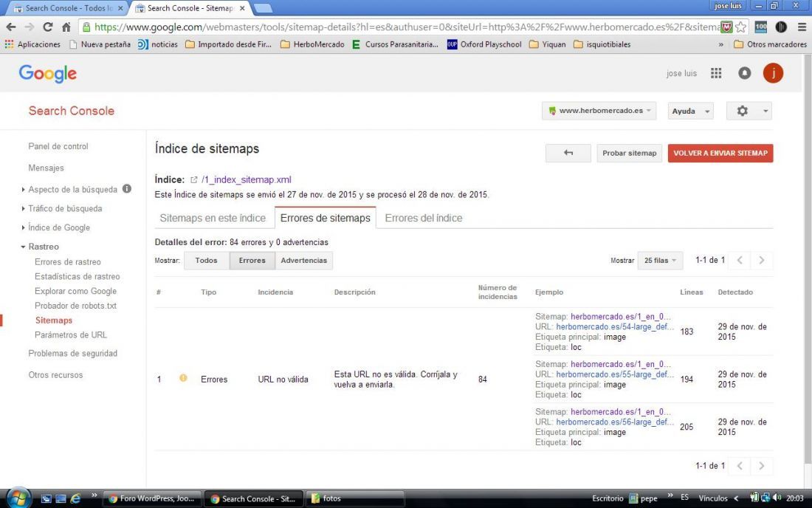
Task: Open Mensajes in sidebar
Action: pos(46,168)
